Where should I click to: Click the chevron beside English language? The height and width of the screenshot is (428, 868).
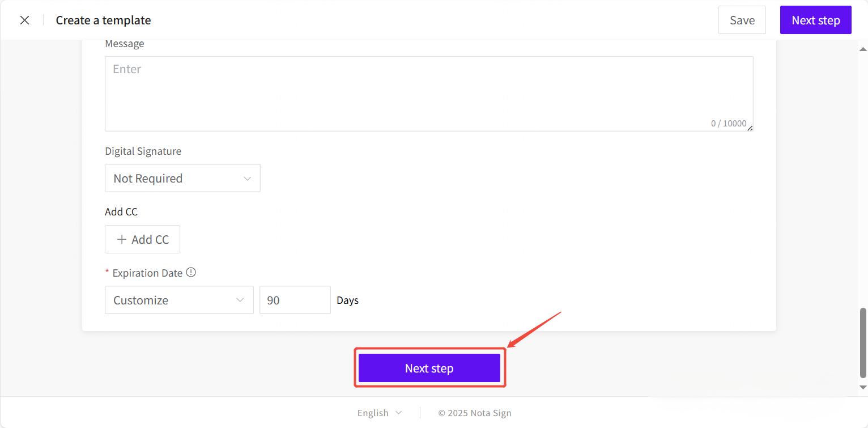pos(398,413)
